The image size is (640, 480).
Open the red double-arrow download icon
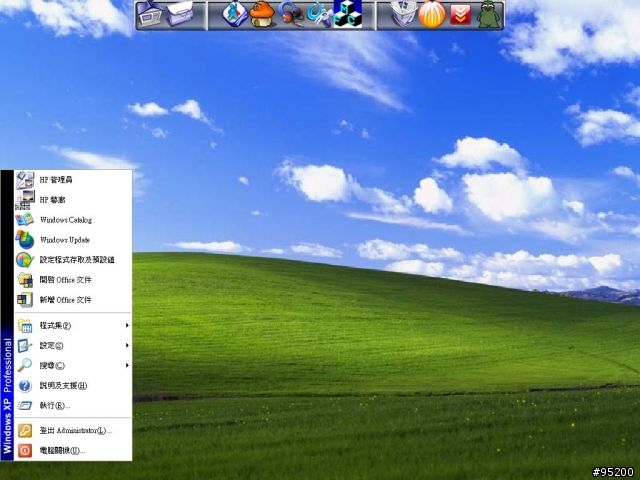460,15
